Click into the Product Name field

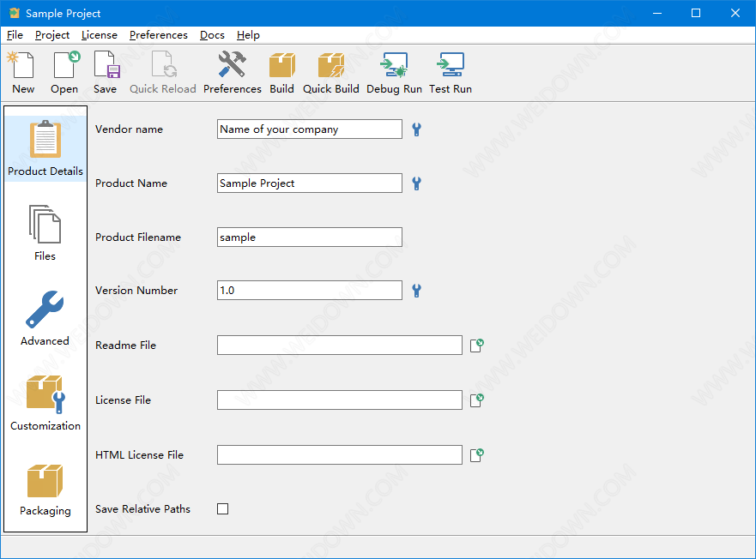tap(310, 183)
